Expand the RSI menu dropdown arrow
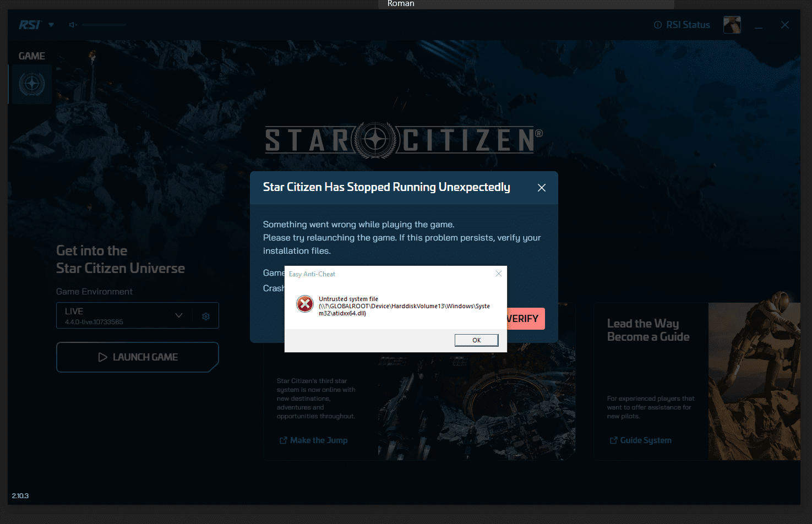The image size is (812, 524). pyautogui.click(x=51, y=25)
